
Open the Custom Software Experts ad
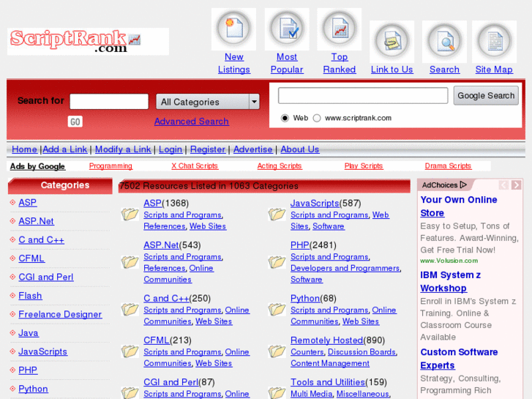459,359
